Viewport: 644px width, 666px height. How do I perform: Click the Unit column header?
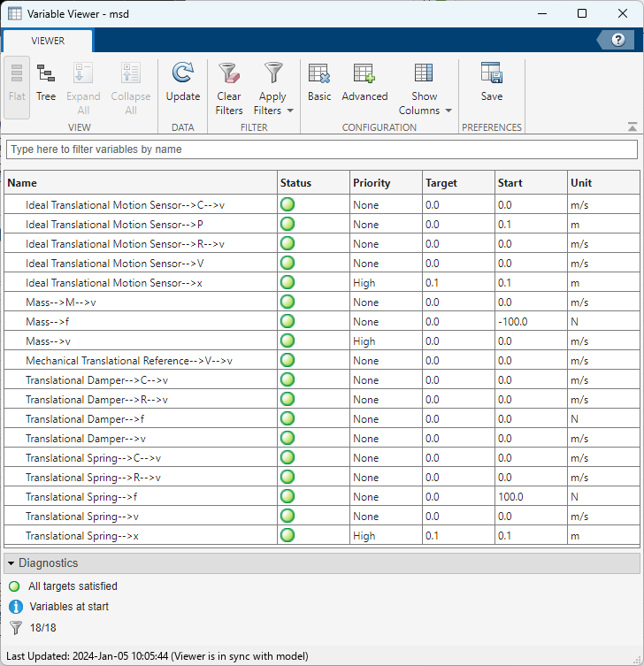click(x=581, y=183)
